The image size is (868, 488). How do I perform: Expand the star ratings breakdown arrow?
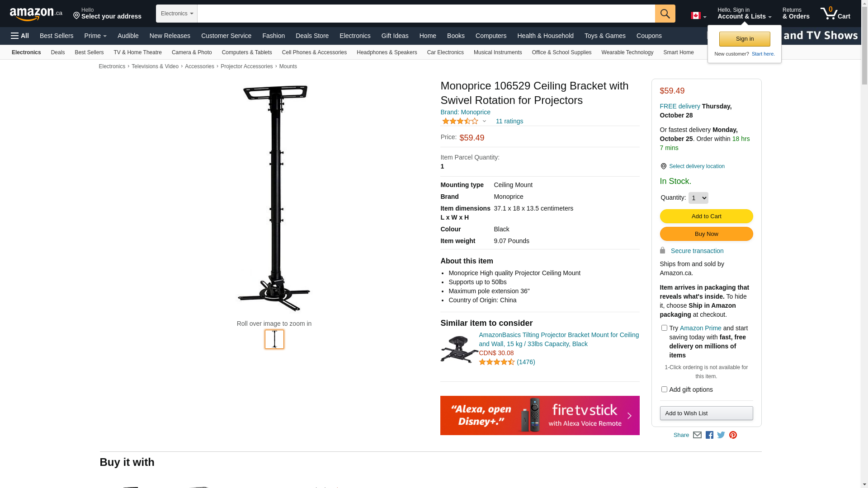(x=484, y=121)
